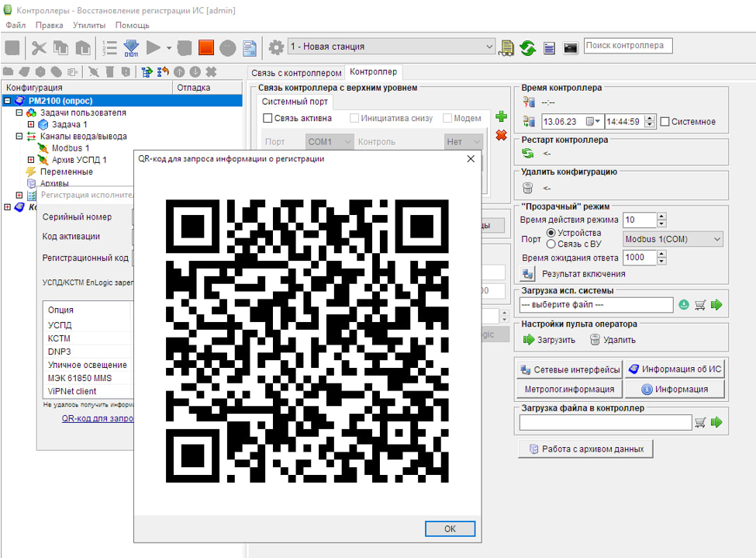756x558 pixels.
Task: Click the Сетевые интерфейсы button
Action: tap(570, 369)
